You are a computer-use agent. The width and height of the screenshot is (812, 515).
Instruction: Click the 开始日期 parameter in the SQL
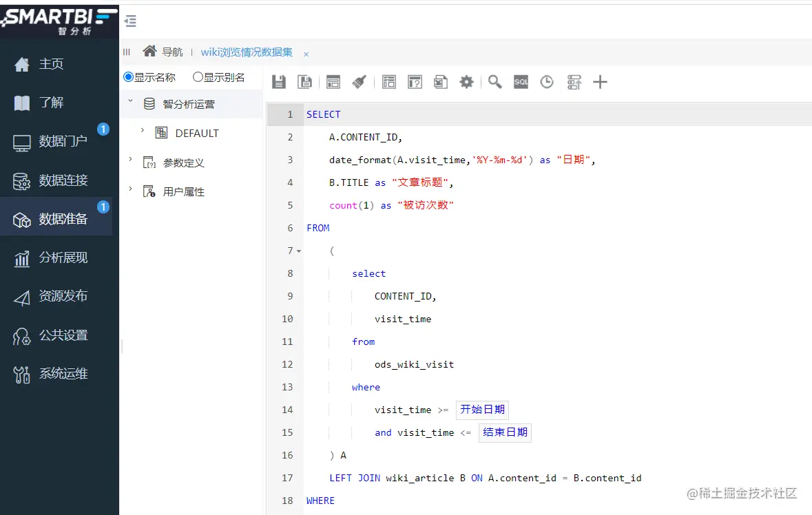[481, 410]
